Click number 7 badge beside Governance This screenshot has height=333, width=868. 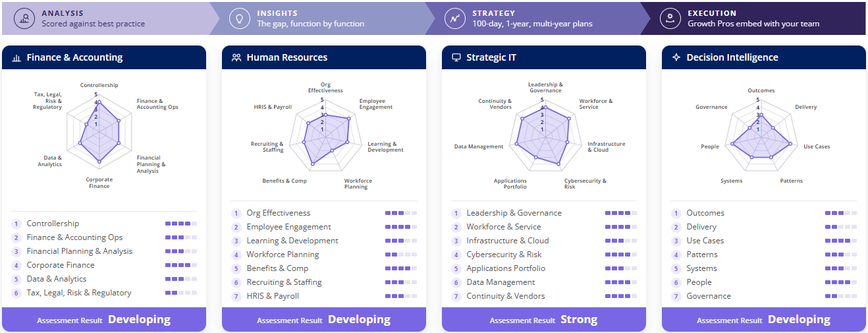(676, 296)
